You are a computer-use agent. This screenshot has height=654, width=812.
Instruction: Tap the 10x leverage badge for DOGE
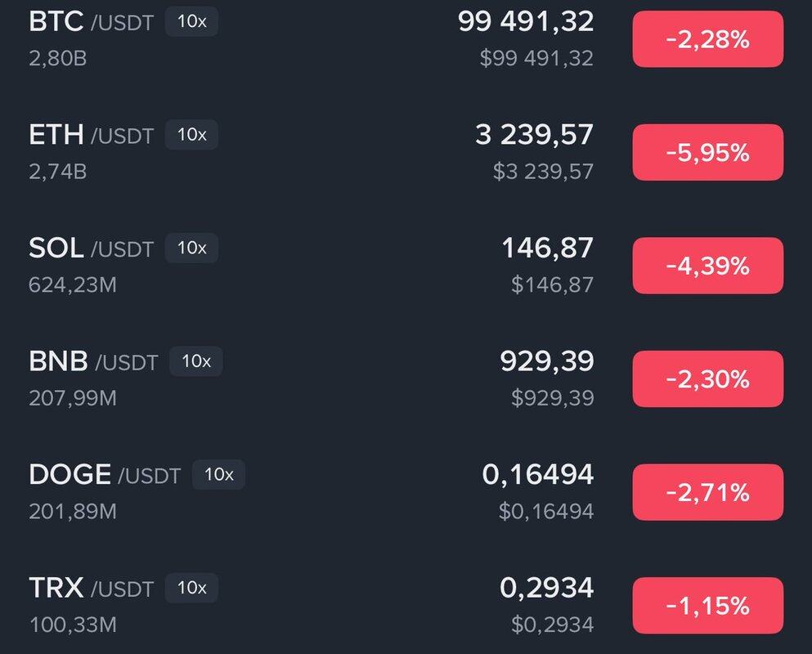tap(218, 474)
